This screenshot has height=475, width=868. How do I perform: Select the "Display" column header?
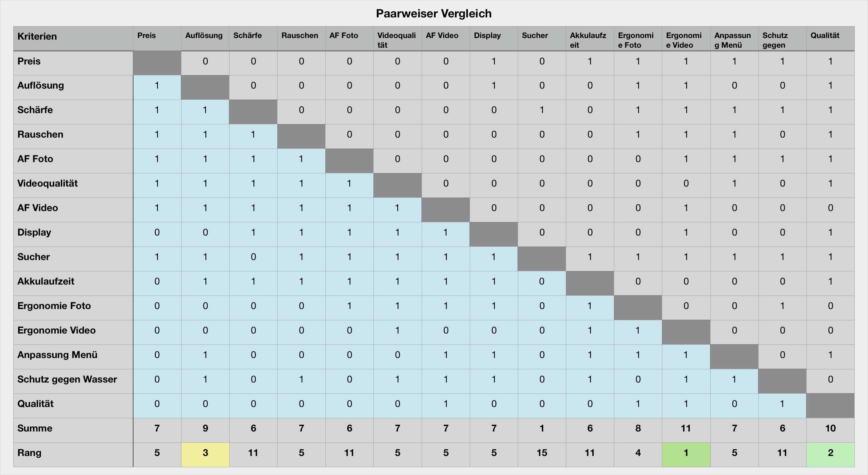487,35
